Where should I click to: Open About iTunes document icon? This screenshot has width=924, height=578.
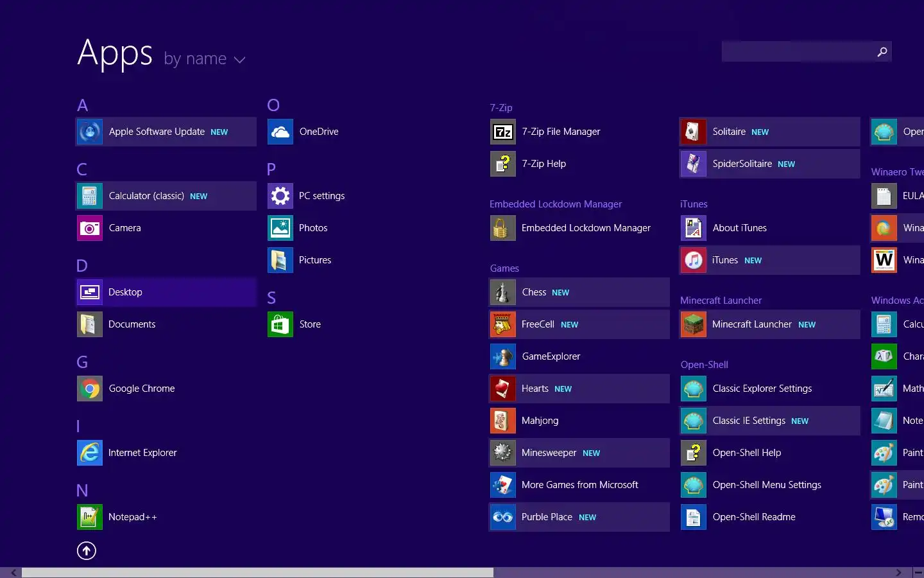(x=694, y=228)
